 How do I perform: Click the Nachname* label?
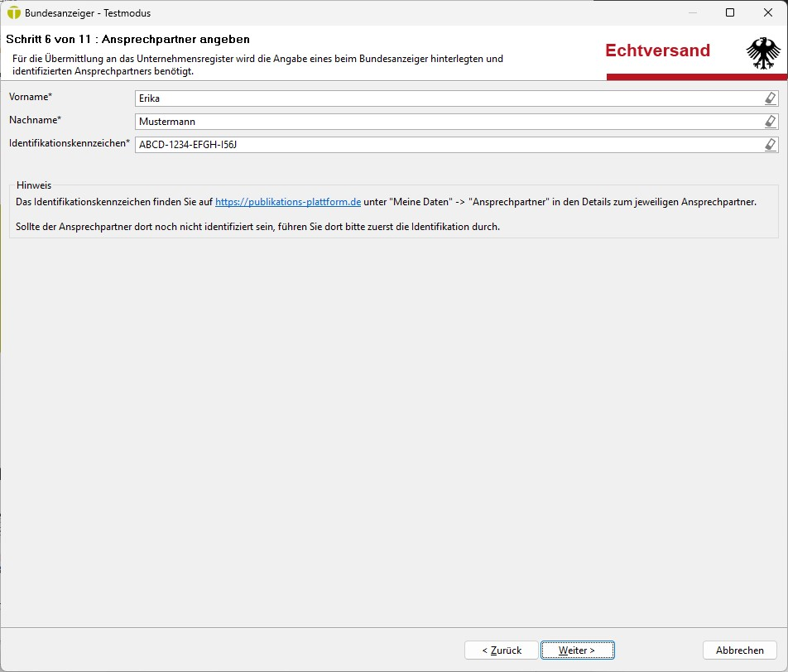pos(36,120)
